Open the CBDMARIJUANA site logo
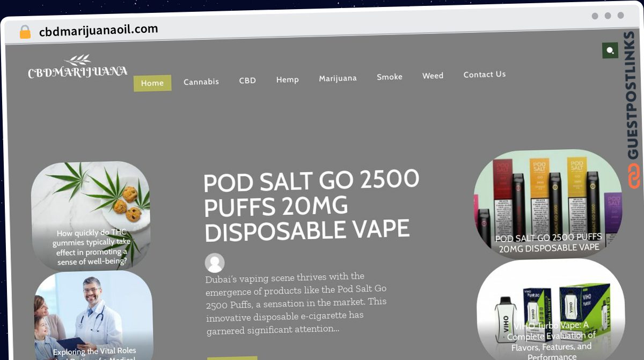 [x=78, y=67]
